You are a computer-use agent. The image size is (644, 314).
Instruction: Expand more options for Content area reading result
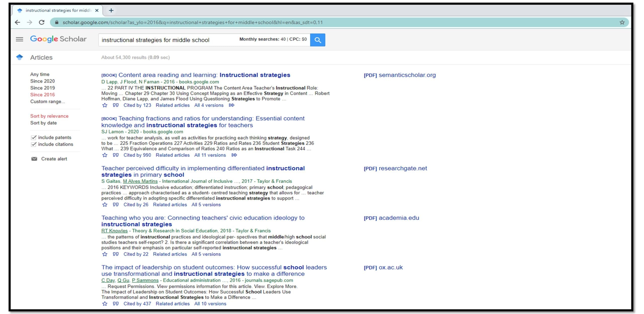(x=231, y=105)
